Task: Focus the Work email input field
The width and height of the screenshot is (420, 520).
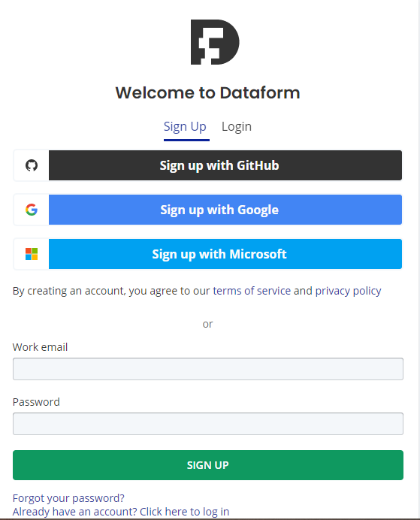Action: [208, 369]
